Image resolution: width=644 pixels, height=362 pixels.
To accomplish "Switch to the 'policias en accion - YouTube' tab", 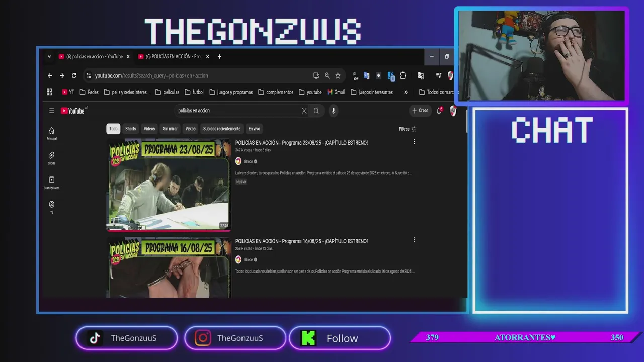I will click(95, 57).
